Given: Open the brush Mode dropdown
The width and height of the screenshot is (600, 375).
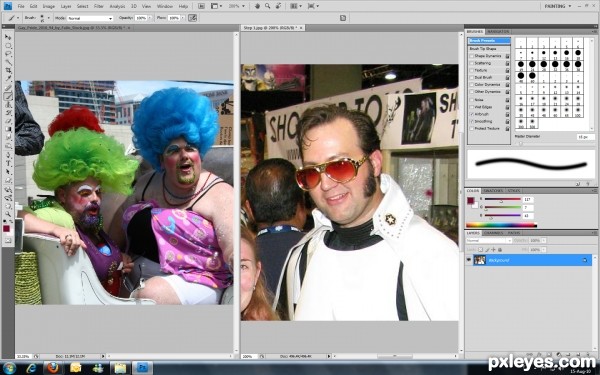Looking at the screenshot, I should [x=90, y=18].
